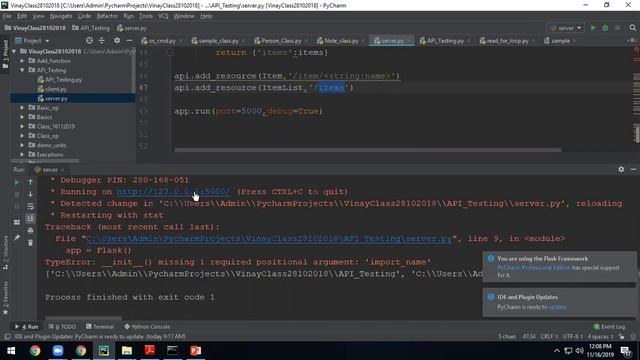Click the Windows Start button
This screenshot has height=360, width=640.
11,351
